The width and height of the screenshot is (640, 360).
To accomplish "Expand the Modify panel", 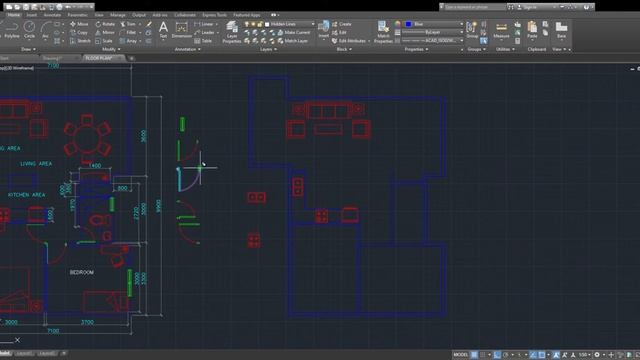I will pyautogui.click(x=111, y=49).
